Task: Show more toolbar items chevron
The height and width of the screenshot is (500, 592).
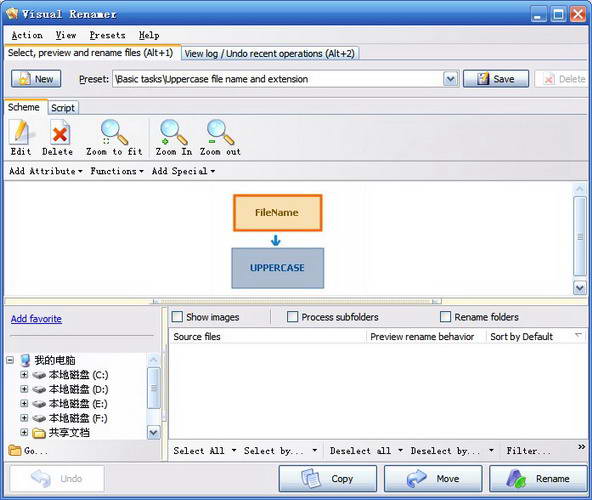Action: coord(581,447)
